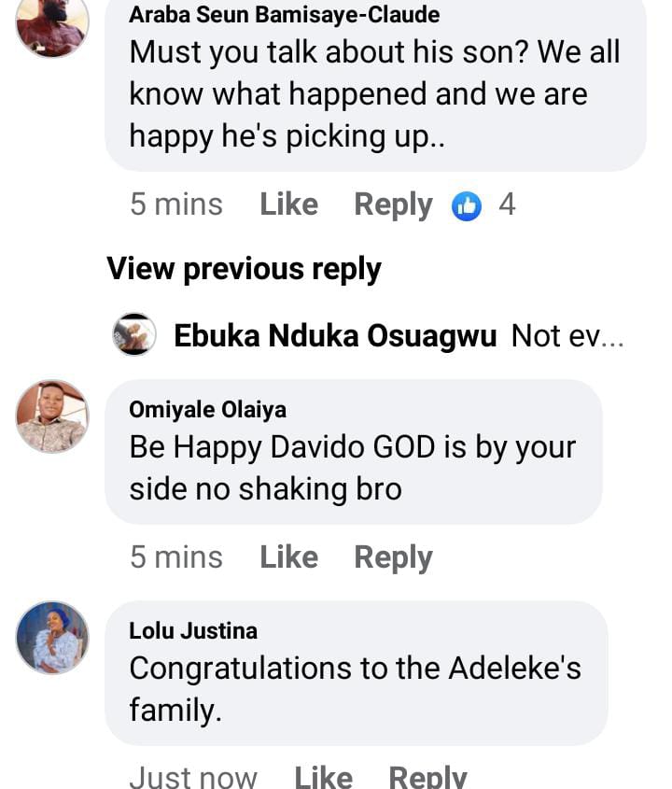Like Omiyale Olaiya's comment
Viewport: 672px width, 789px height.
(x=288, y=557)
